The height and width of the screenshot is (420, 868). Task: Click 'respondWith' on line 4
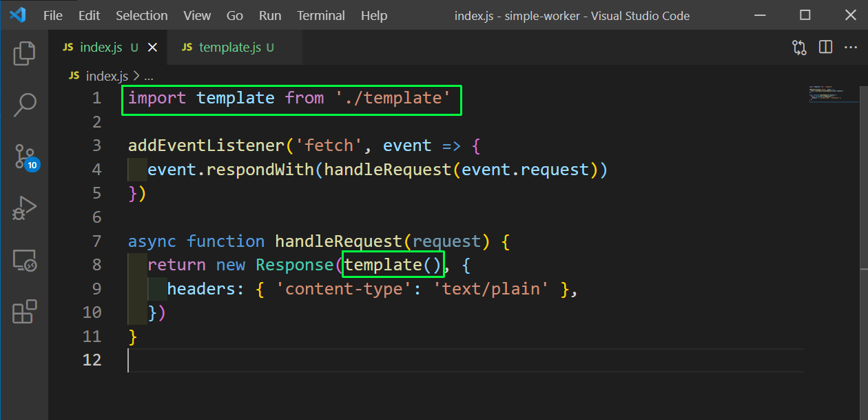[260, 170]
